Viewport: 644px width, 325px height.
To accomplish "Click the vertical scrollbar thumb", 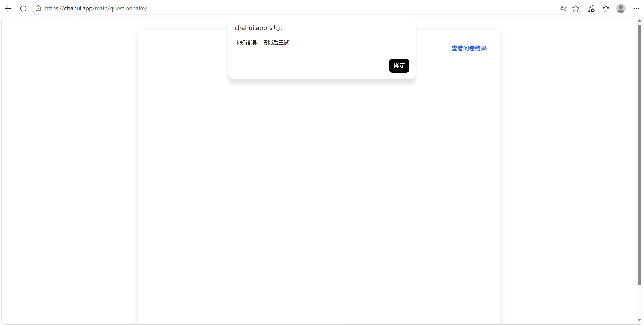I will click(x=639, y=154).
